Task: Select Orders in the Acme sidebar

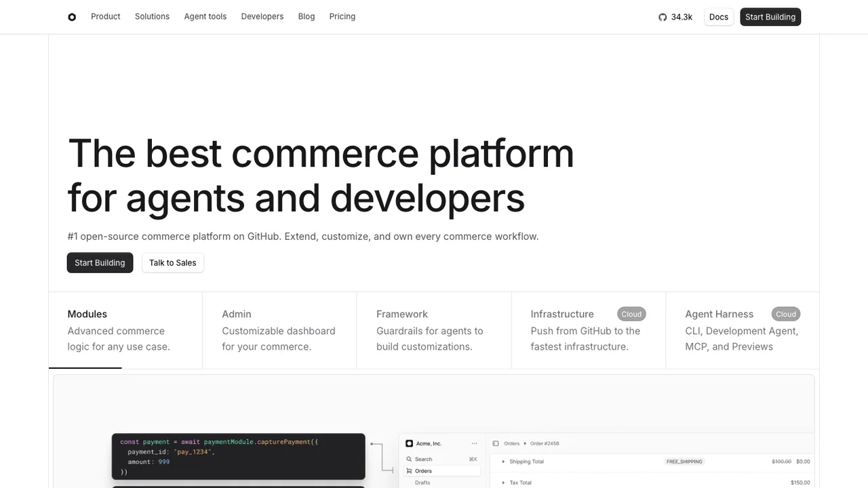Action: point(442,470)
